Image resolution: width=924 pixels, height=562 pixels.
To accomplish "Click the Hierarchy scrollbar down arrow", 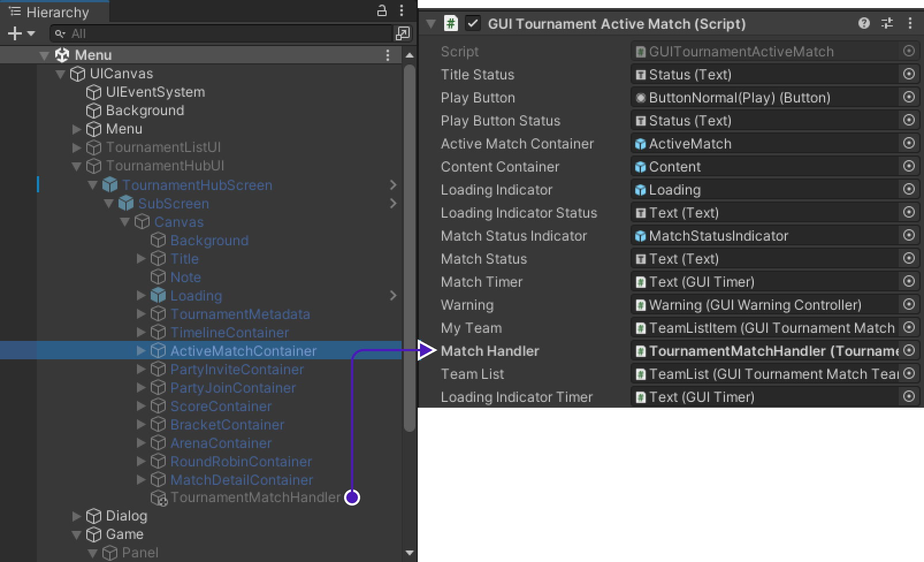I will tap(410, 553).
